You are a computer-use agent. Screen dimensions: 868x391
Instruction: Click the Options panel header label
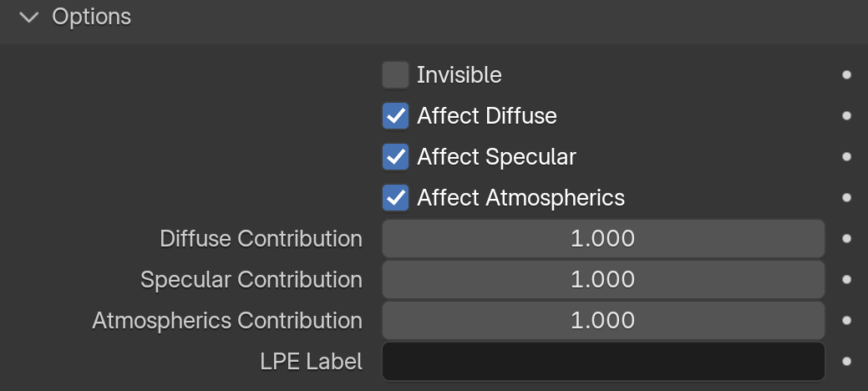coord(91,18)
